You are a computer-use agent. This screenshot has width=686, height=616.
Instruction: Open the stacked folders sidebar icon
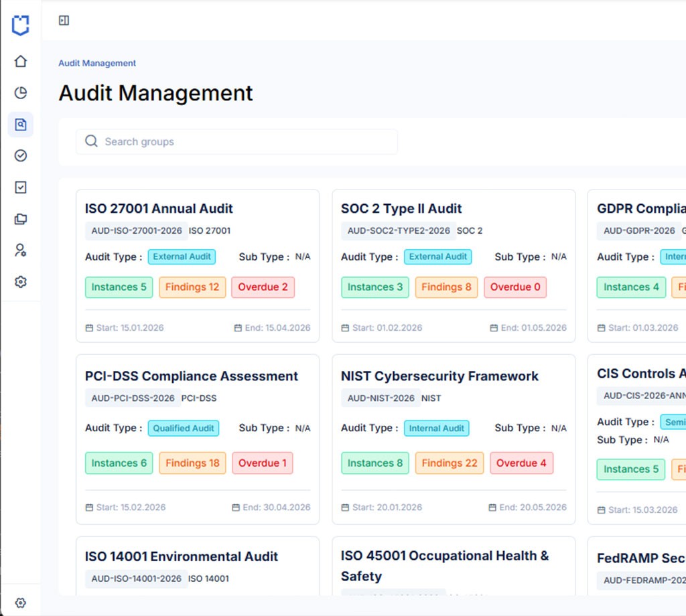pyautogui.click(x=21, y=218)
